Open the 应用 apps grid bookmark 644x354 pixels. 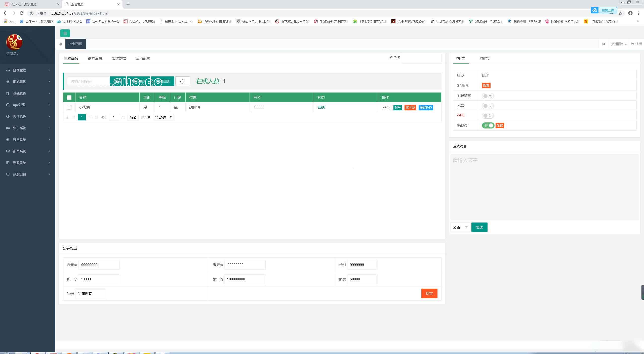click(10, 22)
